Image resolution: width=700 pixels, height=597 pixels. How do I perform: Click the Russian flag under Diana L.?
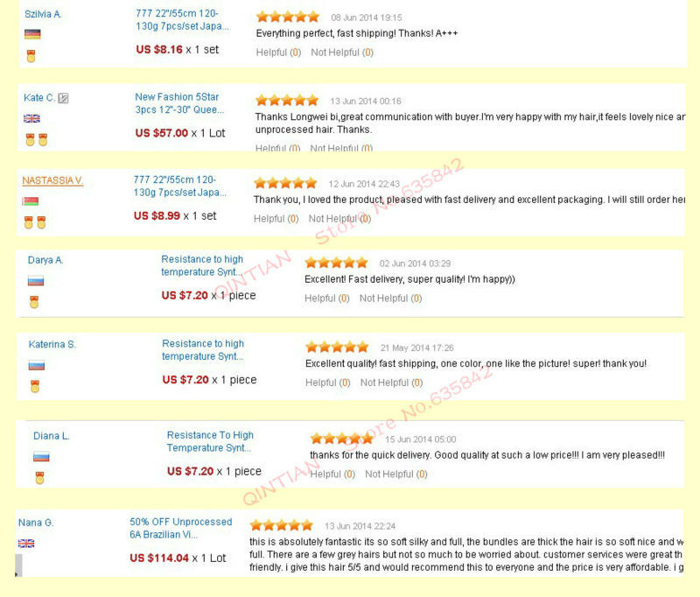[x=41, y=456]
